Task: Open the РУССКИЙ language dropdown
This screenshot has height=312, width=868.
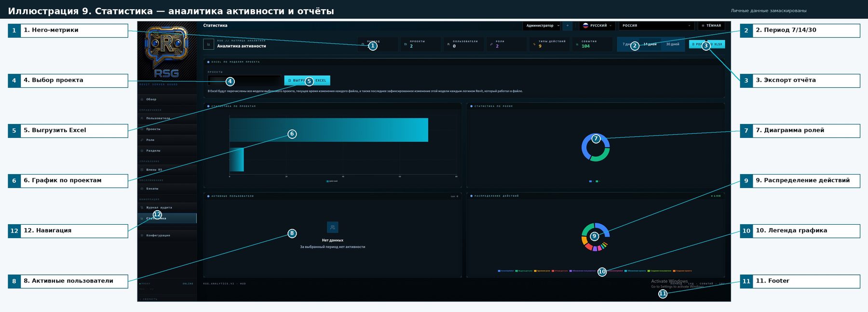Action: pyautogui.click(x=598, y=26)
